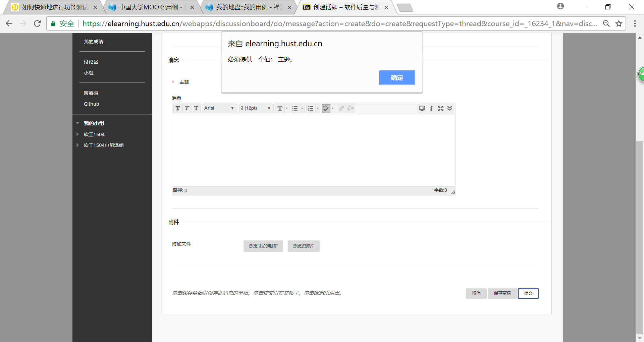Image resolution: width=644 pixels, height=342 pixels.
Task: Click the text color T icon
Action: point(280,108)
